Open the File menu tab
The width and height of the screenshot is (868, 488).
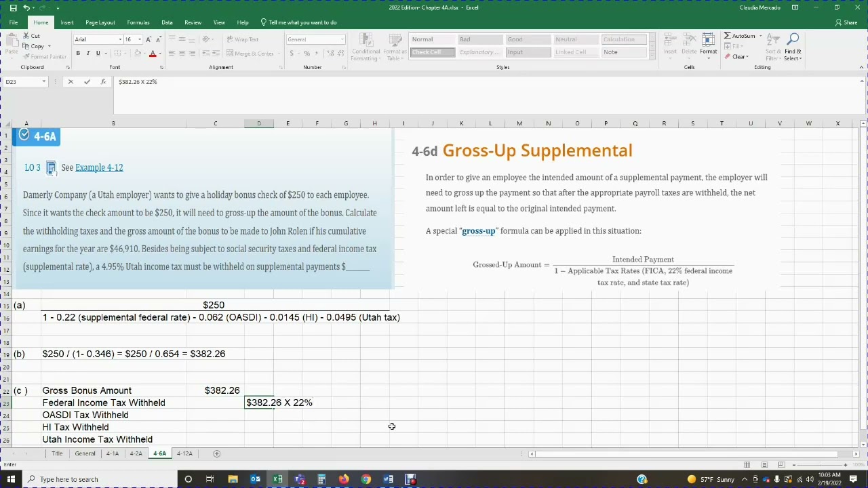tap(14, 22)
